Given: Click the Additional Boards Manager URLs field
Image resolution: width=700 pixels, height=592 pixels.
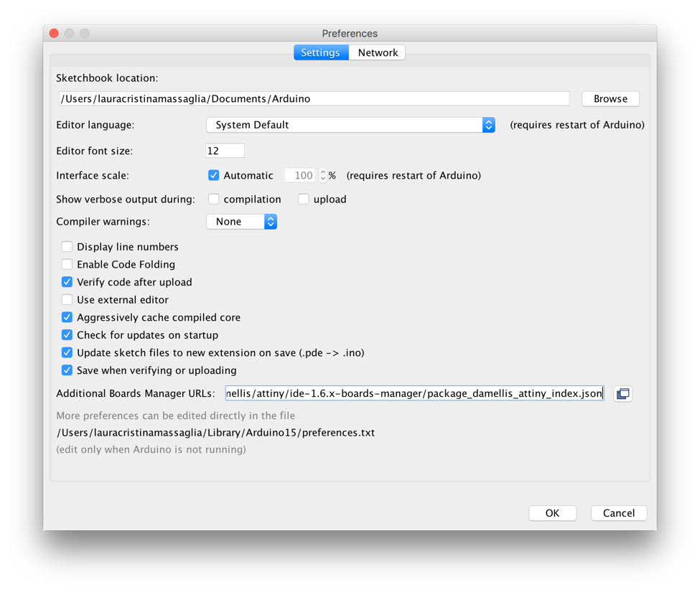Looking at the screenshot, I should [415, 393].
